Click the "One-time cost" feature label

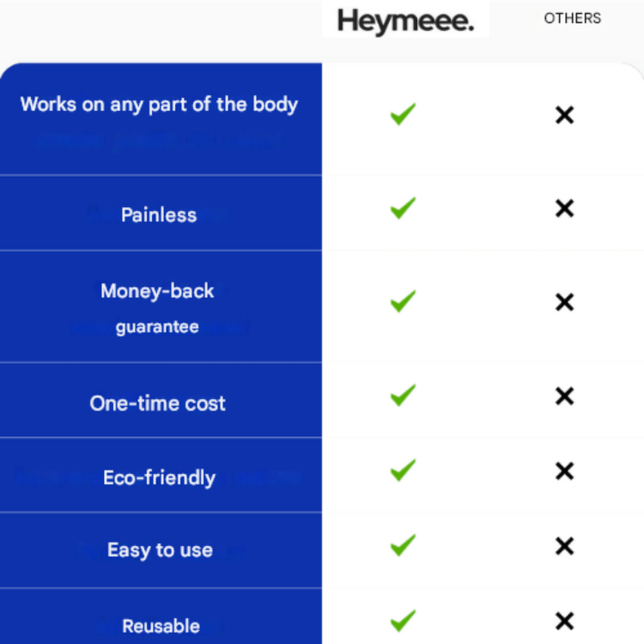click(x=158, y=403)
